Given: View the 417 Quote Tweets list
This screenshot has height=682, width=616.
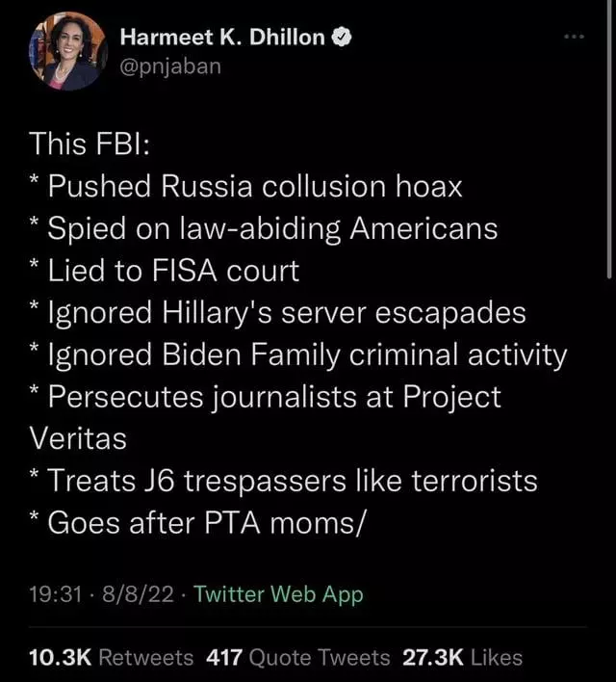Looking at the screenshot, I should pos(297,657).
